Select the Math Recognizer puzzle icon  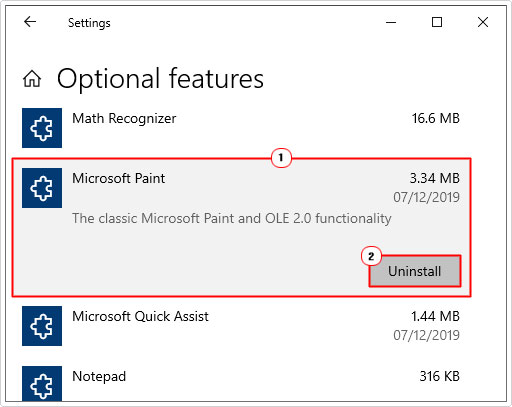(42, 128)
